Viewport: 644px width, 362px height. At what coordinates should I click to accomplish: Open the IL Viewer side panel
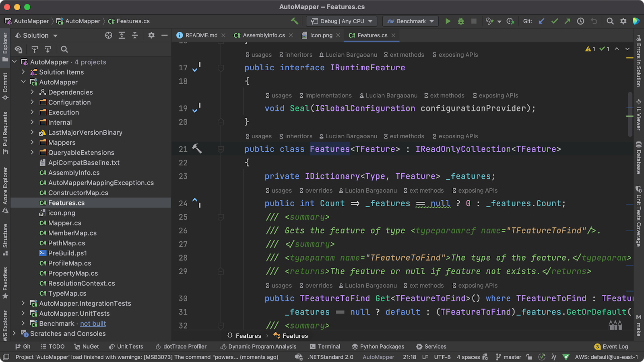638,114
